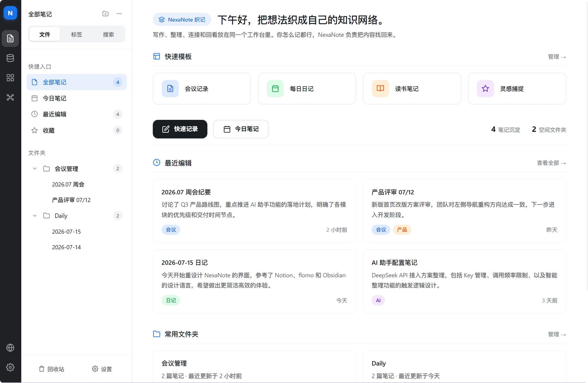Viewport: 588px width, 383px height.
Task: Click the 回收站 label
Action: click(56, 369)
